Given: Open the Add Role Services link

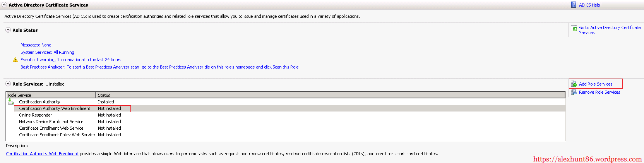Looking at the screenshot, I should tap(596, 84).
